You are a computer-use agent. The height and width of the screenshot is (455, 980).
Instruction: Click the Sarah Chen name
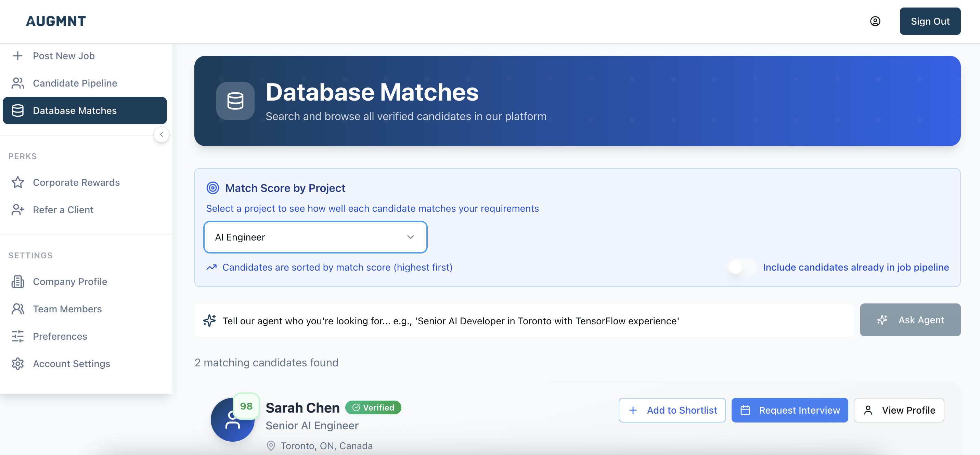(302, 408)
